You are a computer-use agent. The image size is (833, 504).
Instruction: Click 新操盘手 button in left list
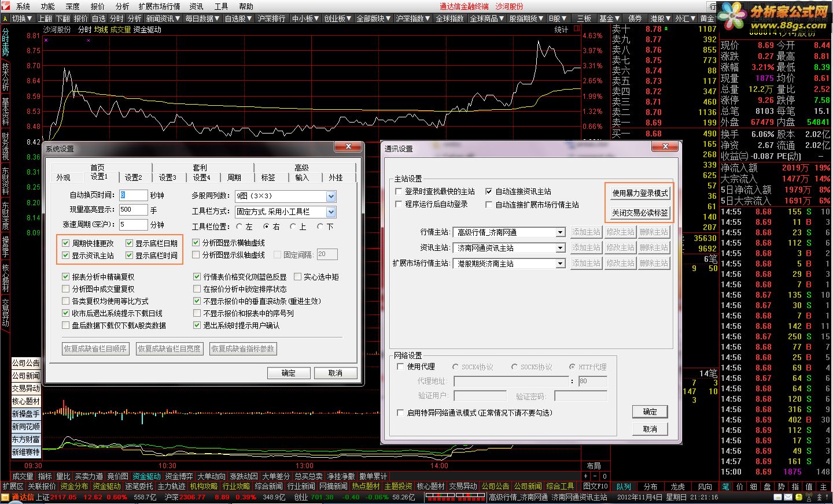[x=26, y=414]
